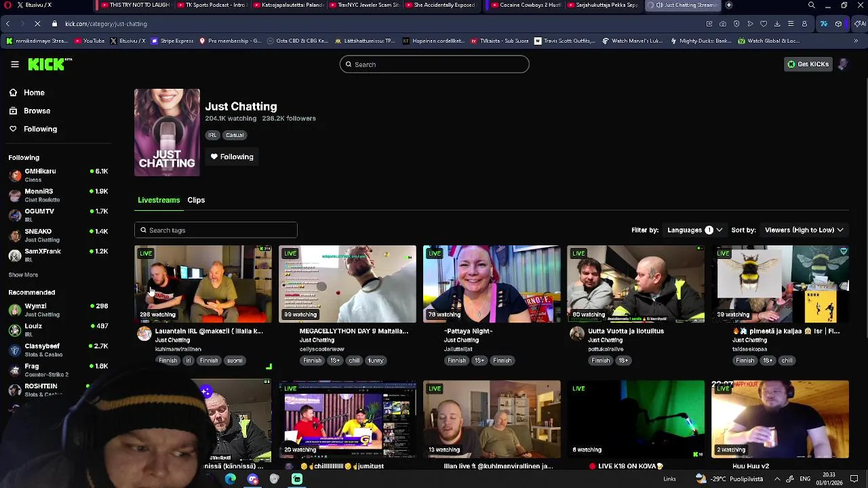This screenshot has height=488, width=868.
Task: Click the IRL category tag
Action: pyautogui.click(x=212, y=135)
